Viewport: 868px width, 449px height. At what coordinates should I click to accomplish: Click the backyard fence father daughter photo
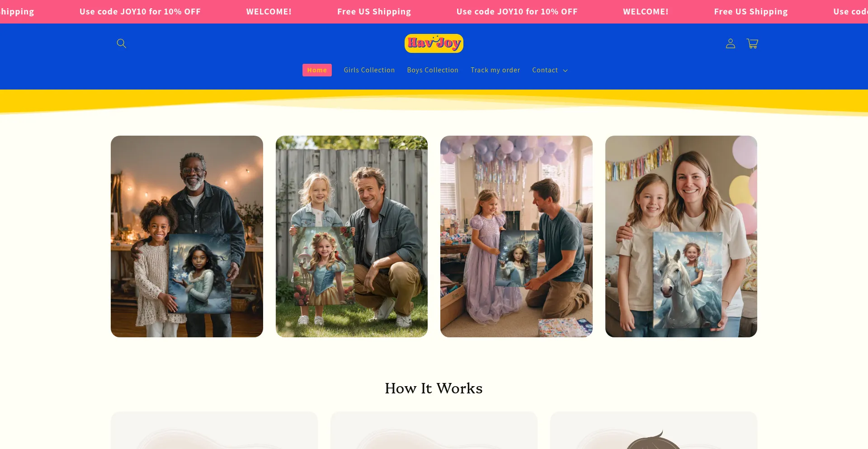(352, 236)
